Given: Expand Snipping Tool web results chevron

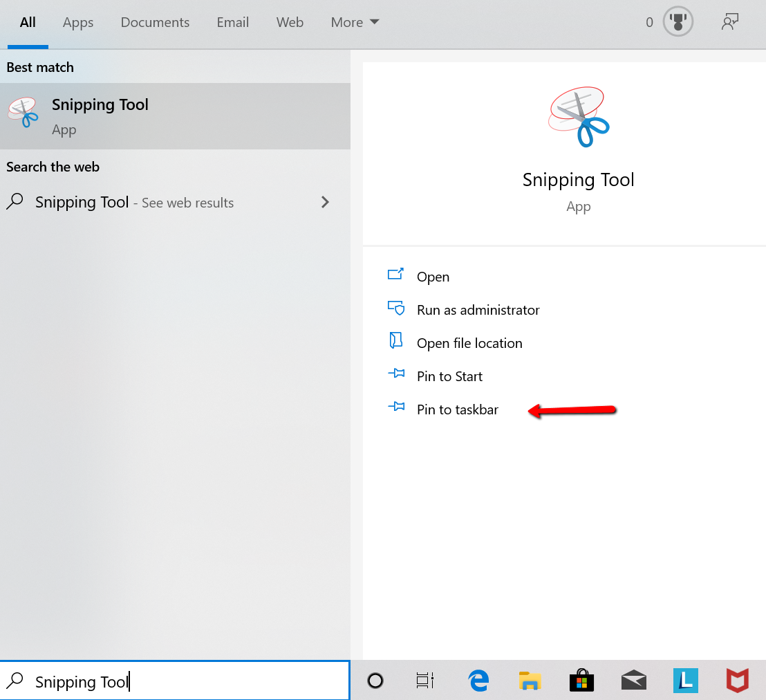Looking at the screenshot, I should [x=325, y=202].
